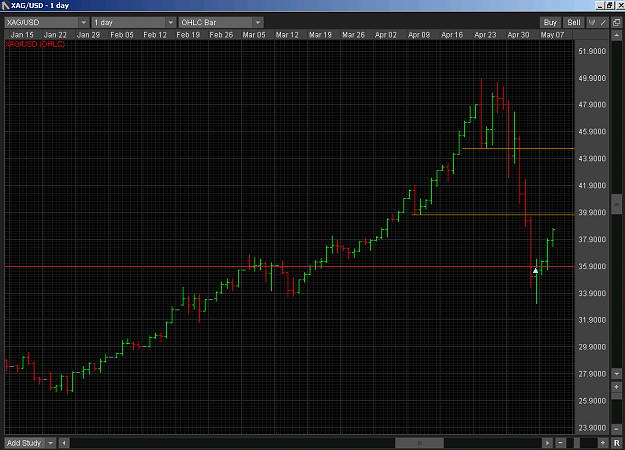Click the 43.9000 price label

[592, 158]
